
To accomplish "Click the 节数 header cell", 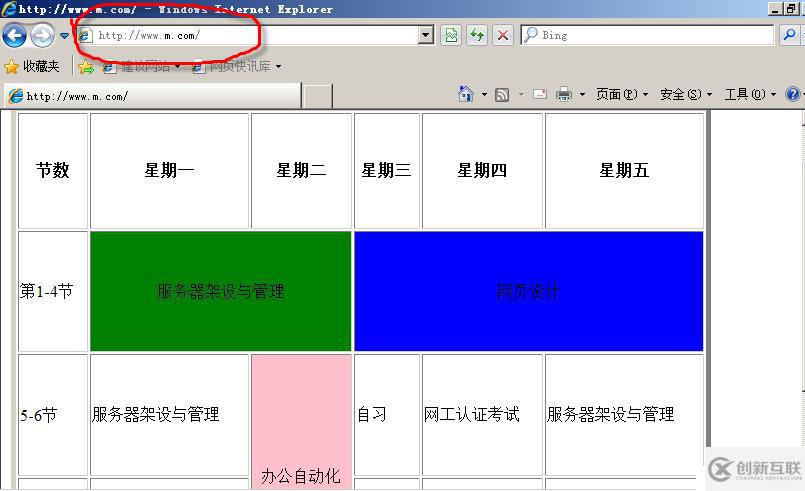I will click(53, 171).
